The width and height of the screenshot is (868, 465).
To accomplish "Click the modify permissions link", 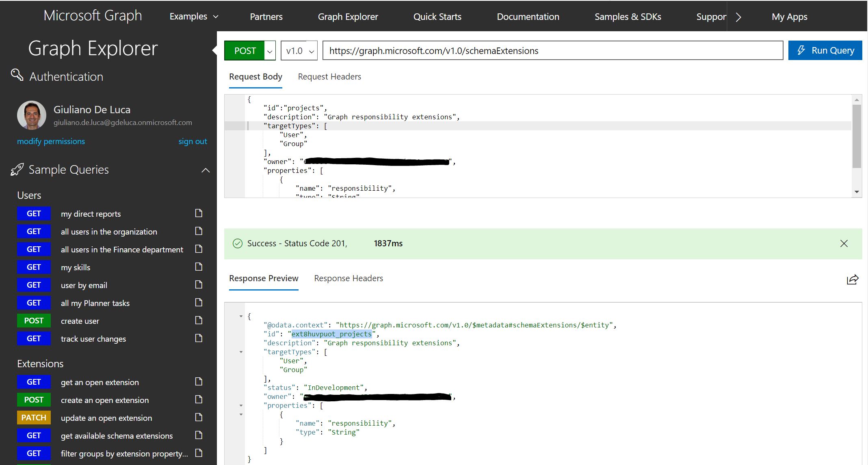I will tap(50, 141).
